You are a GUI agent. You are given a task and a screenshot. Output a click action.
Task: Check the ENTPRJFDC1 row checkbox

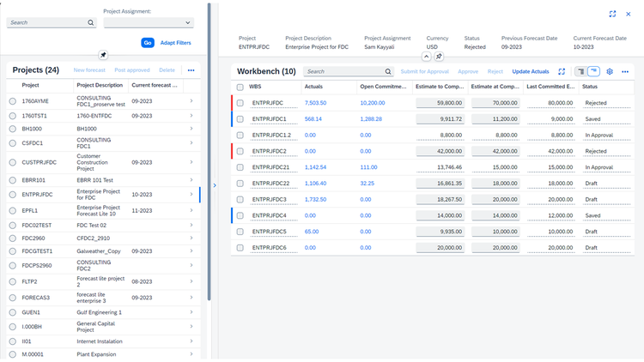coord(240,119)
